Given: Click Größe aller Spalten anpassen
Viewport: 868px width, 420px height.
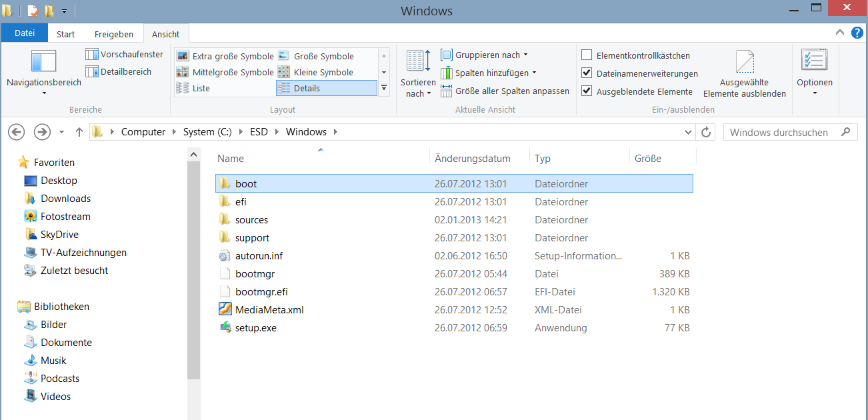Looking at the screenshot, I should click(x=505, y=91).
